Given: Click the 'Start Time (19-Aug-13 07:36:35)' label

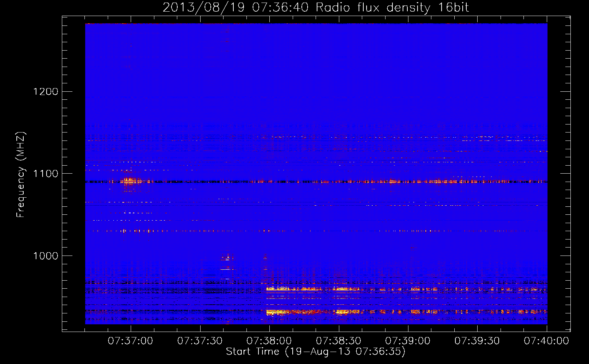Looking at the screenshot, I should (316, 352).
